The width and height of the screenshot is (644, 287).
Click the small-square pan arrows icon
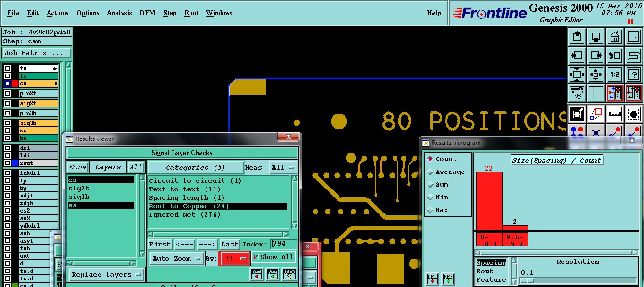coord(596,74)
